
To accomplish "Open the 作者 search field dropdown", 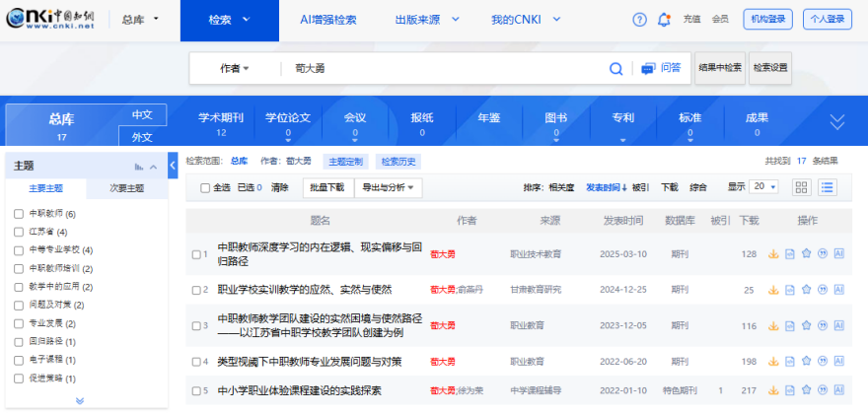I will [234, 68].
